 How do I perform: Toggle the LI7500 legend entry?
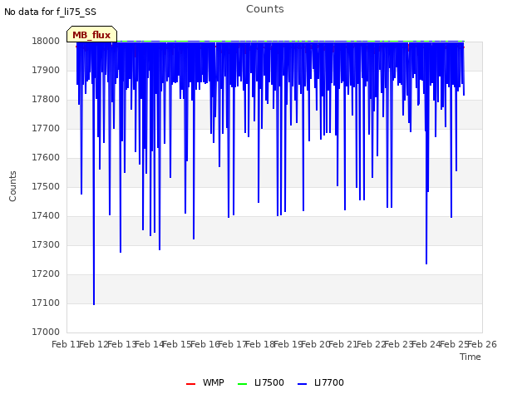tap(260, 382)
